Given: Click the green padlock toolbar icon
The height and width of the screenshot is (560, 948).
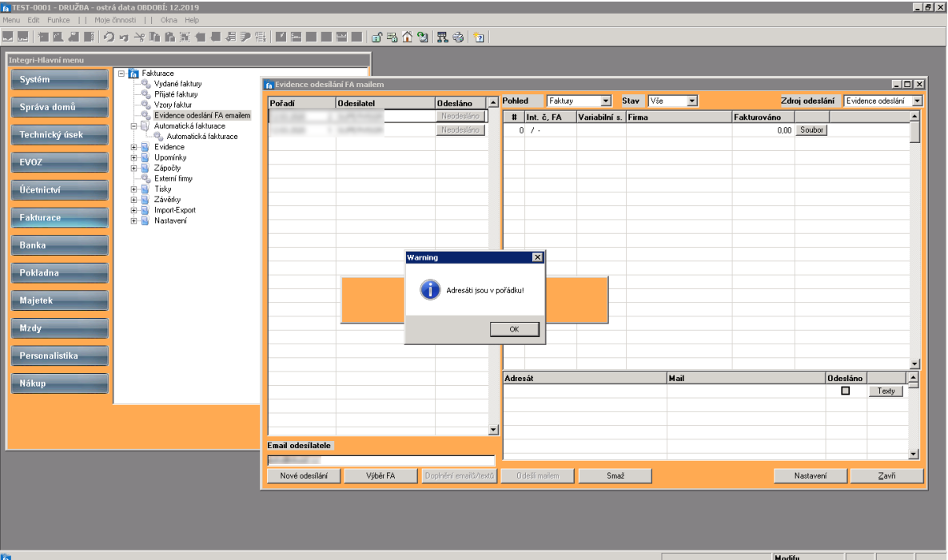Looking at the screenshot, I should coord(376,37).
